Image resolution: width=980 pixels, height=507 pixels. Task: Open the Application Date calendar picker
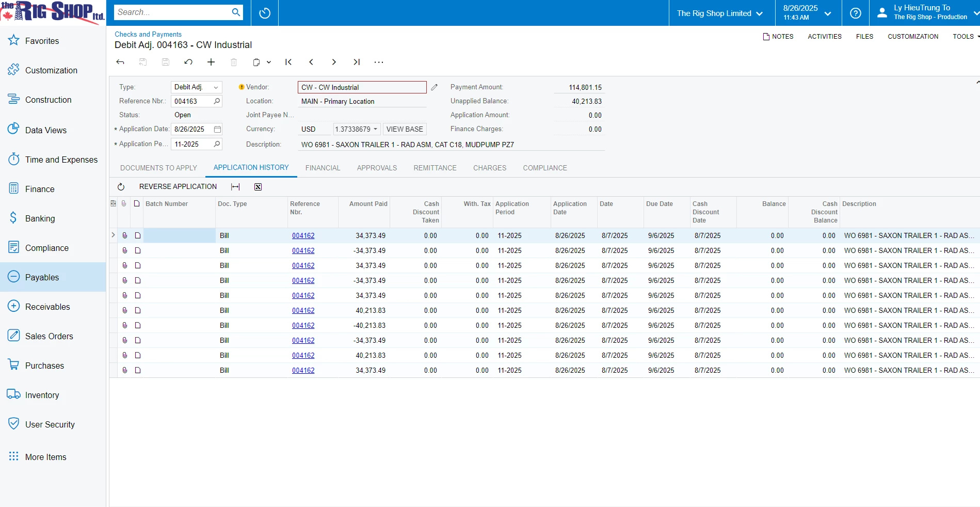217,129
